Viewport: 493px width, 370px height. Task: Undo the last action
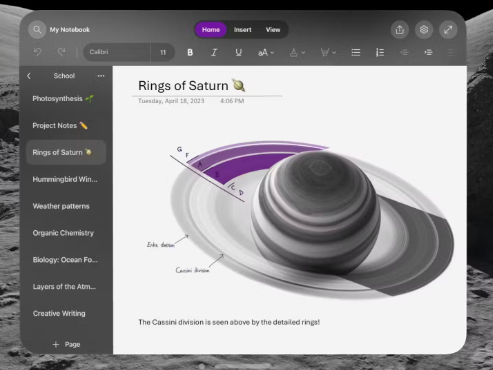pyautogui.click(x=38, y=52)
